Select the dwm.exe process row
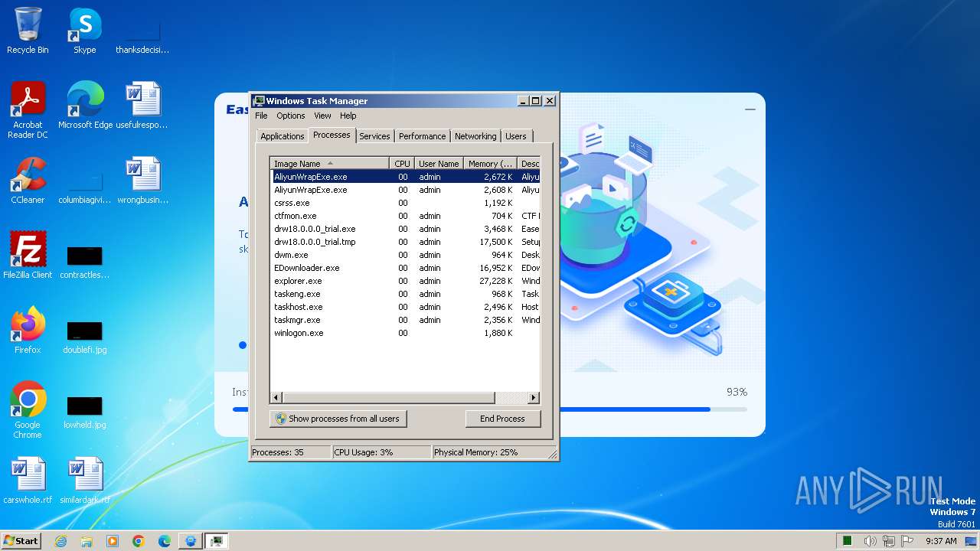 click(x=406, y=255)
